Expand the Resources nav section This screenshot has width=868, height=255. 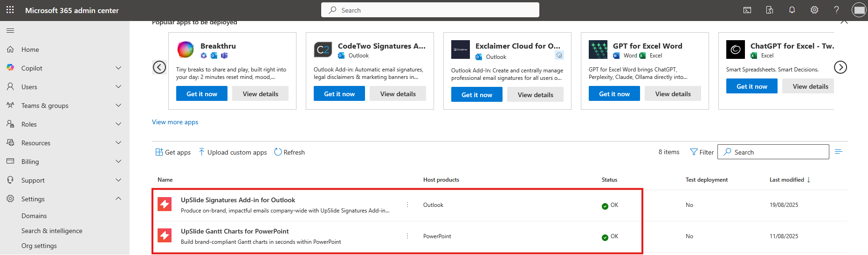point(118,142)
